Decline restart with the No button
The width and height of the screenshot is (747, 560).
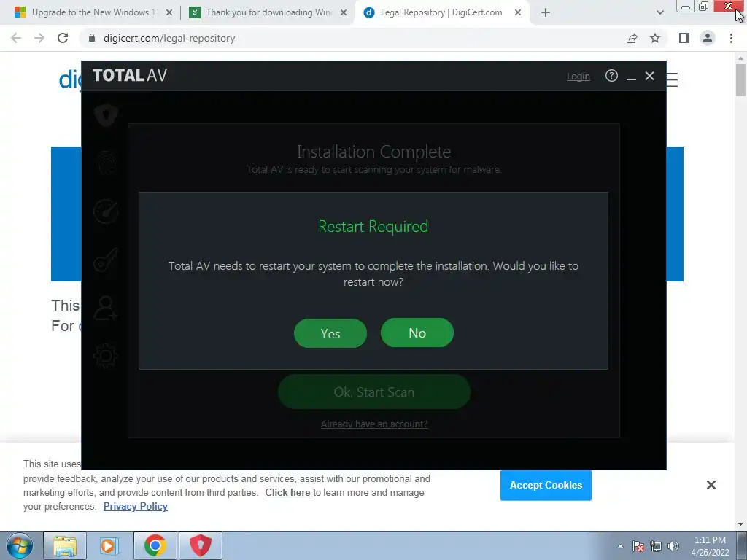click(417, 332)
